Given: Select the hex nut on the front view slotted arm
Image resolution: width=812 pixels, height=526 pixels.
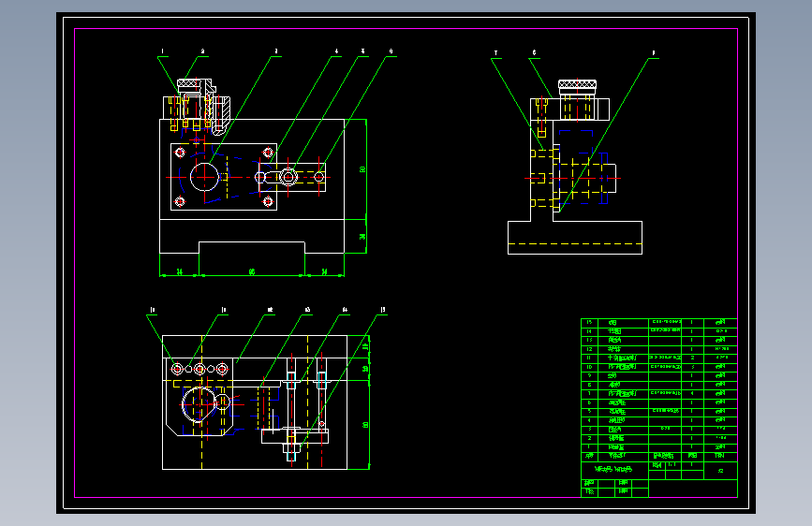Looking at the screenshot, I should coord(288,177).
